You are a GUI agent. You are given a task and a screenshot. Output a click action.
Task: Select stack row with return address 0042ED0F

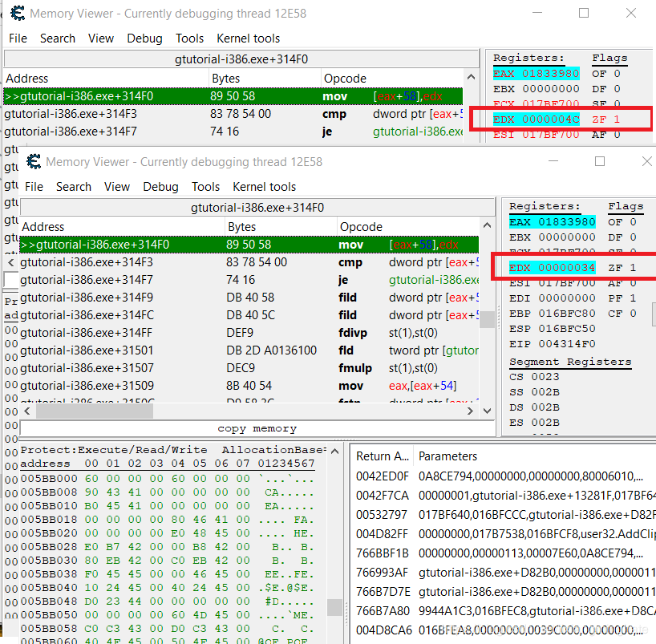point(504,476)
